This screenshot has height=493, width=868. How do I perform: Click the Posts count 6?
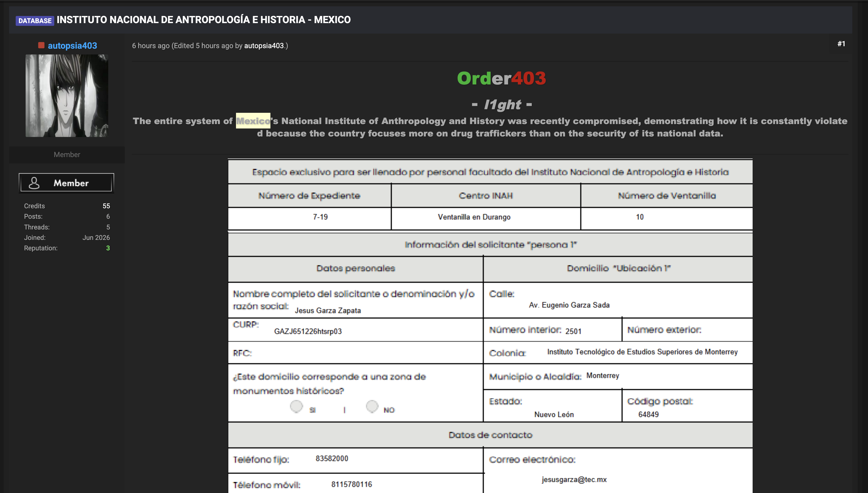[x=108, y=216]
